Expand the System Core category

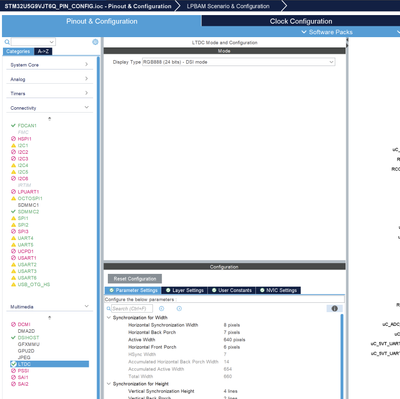49,65
